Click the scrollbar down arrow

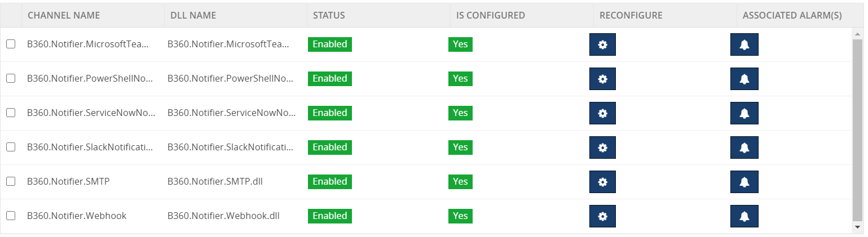click(x=858, y=227)
